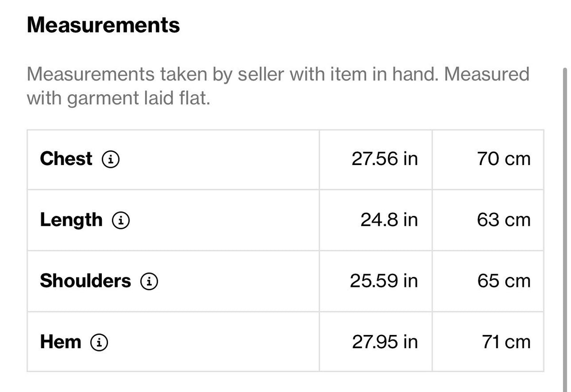The image size is (571, 392).
Task: Select the Chest row label
Action: pyautogui.click(x=66, y=159)
